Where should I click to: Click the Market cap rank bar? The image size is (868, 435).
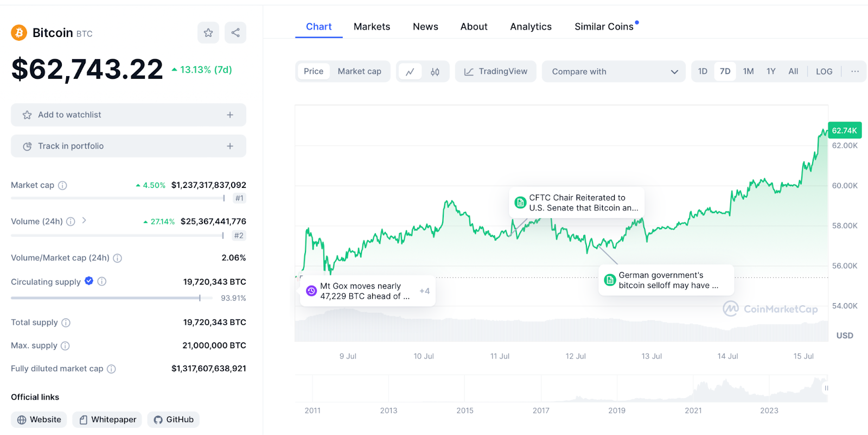(118, 198)
